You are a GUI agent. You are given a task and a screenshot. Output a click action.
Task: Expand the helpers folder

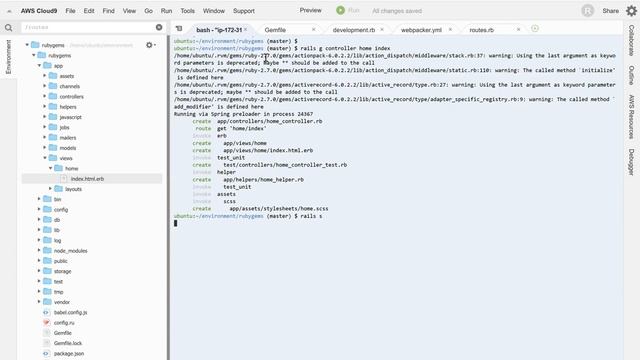[x=45, y=106]
